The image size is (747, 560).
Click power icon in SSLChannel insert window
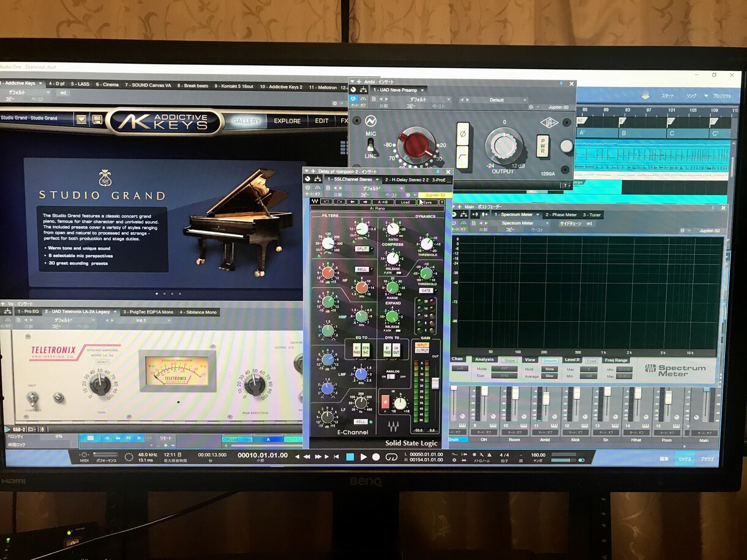click(x=308, y=187)
